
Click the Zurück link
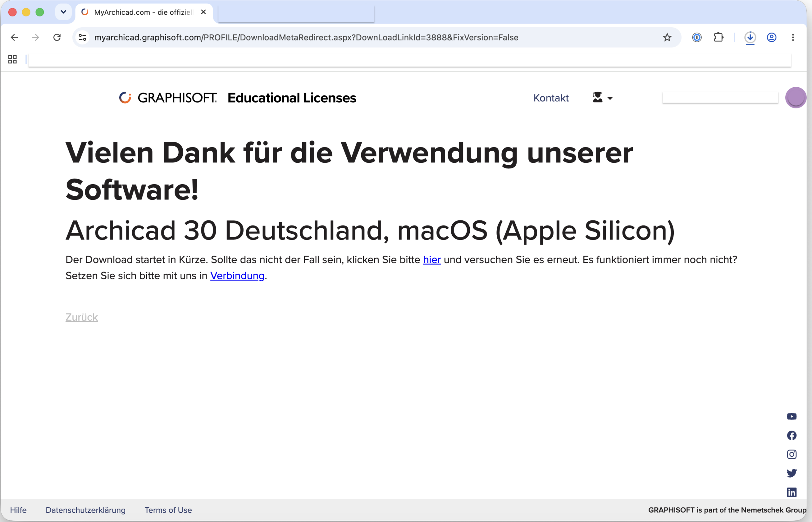pos(82,317)
